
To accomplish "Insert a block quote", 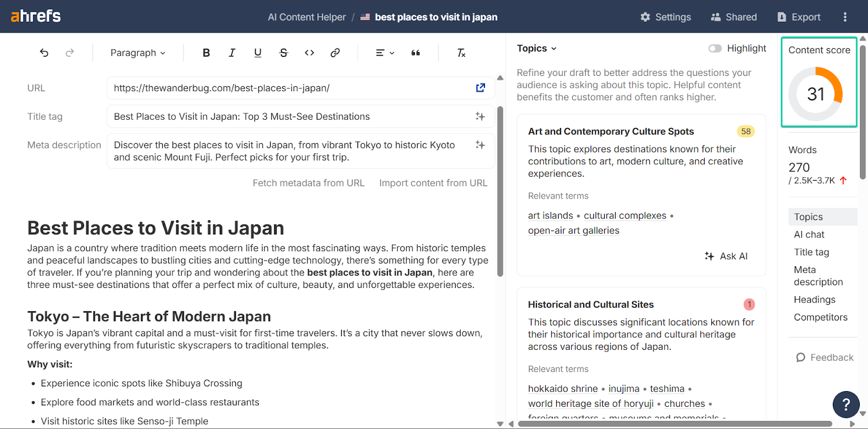I will 416,53.
